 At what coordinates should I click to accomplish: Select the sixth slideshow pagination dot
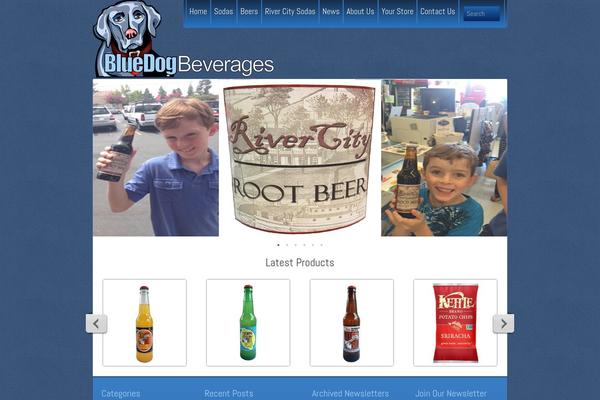[x=322, y=245]
